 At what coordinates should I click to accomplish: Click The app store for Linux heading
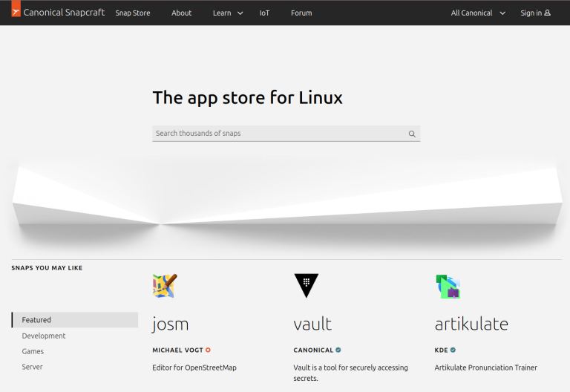click(248, 97)
